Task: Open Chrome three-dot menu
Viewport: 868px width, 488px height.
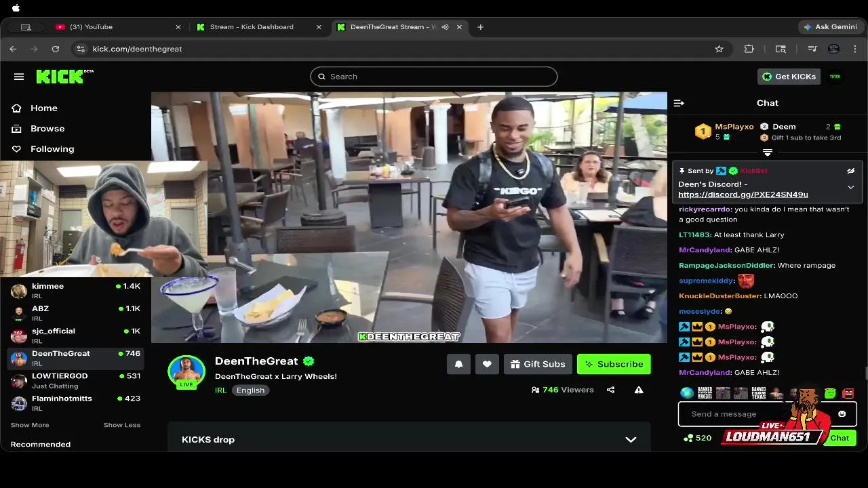Action: click(855, 49)
